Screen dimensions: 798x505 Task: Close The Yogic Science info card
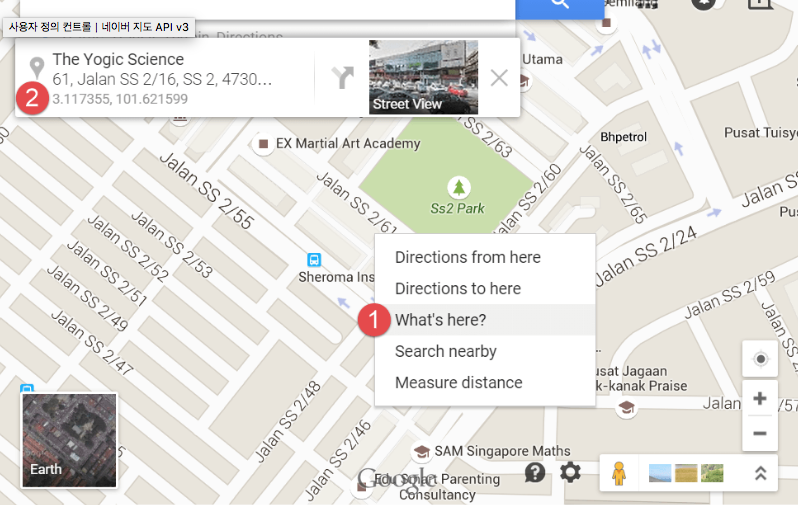coord(499,78)
